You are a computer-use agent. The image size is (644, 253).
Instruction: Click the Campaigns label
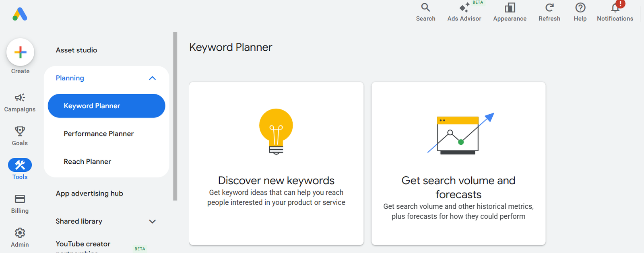(x=20, y=109)
